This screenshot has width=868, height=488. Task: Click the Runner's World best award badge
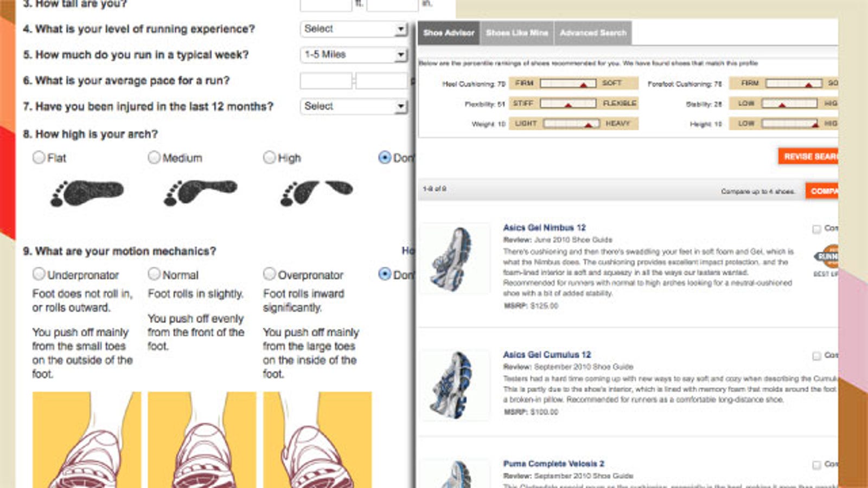point(827,256)
